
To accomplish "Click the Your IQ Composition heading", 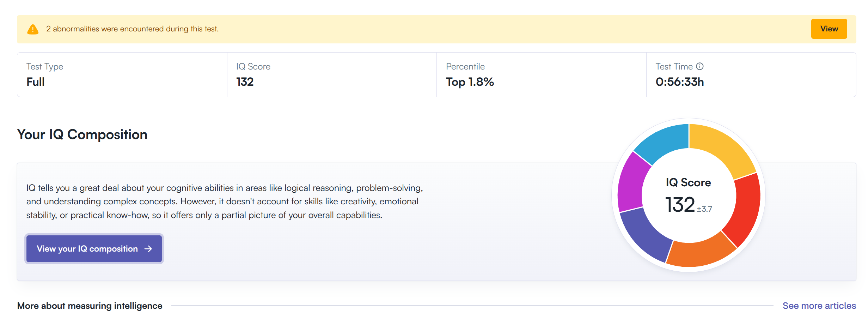I will coord(82,134).
